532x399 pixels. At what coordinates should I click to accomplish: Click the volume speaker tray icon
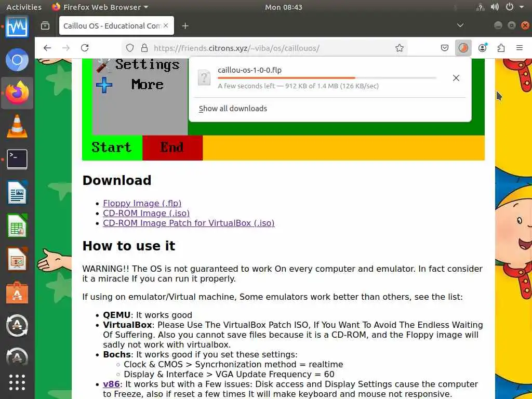point(495,7)
